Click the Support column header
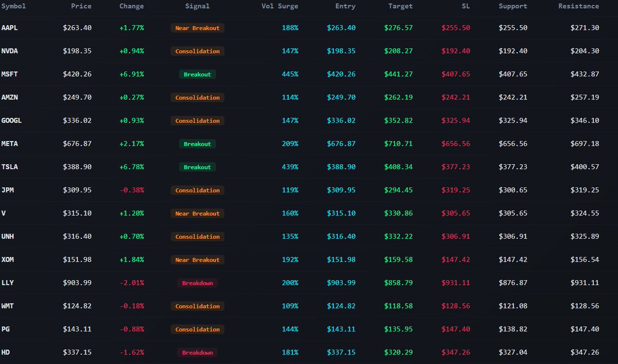Screen dimensions: 618x364 point(513,6)
